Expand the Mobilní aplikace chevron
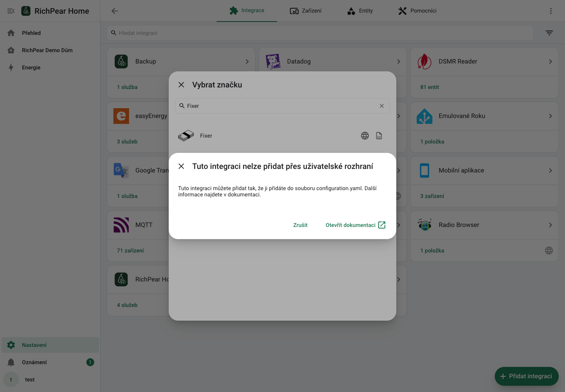 (x=550, y=171)
